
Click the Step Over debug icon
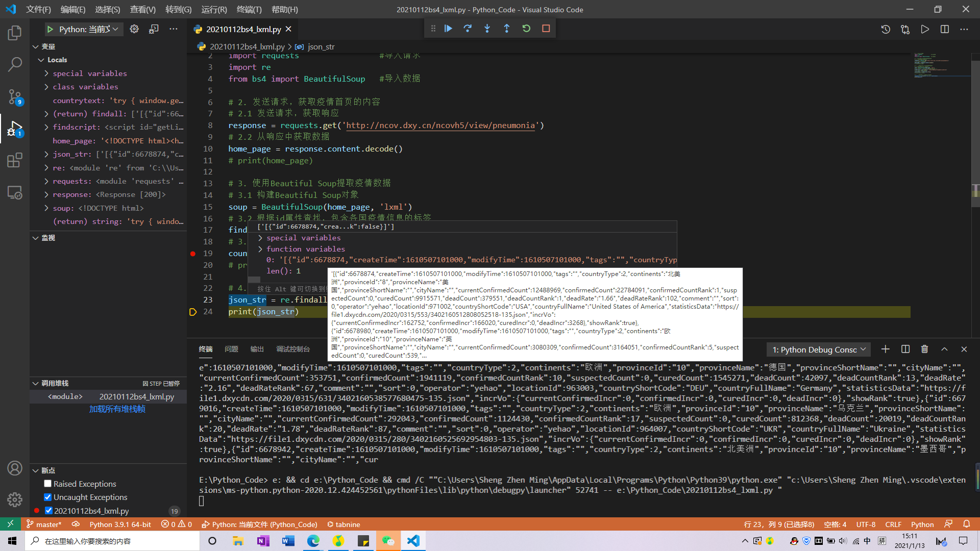(468, 29)
